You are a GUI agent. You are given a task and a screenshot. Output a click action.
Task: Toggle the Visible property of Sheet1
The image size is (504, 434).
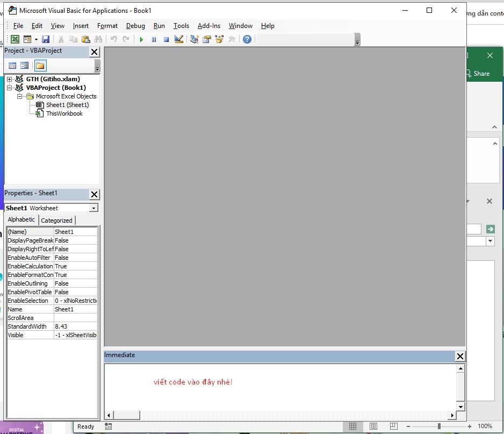(x=75, y=335)
